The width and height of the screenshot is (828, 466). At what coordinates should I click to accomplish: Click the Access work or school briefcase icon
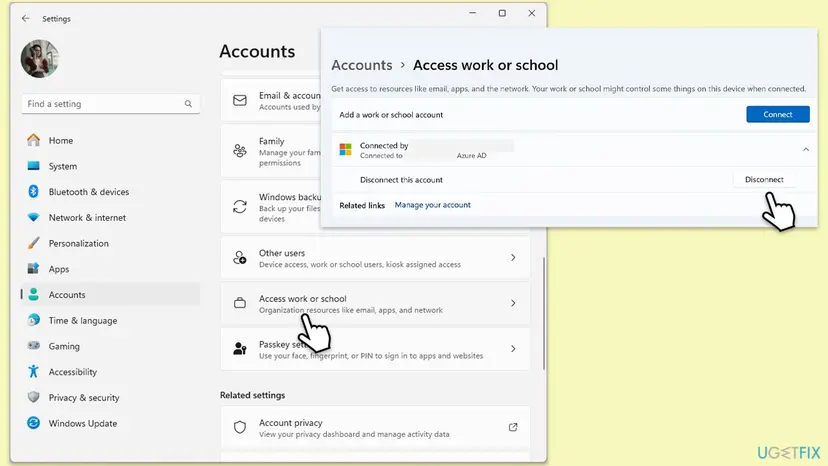[x=240, y=303]
